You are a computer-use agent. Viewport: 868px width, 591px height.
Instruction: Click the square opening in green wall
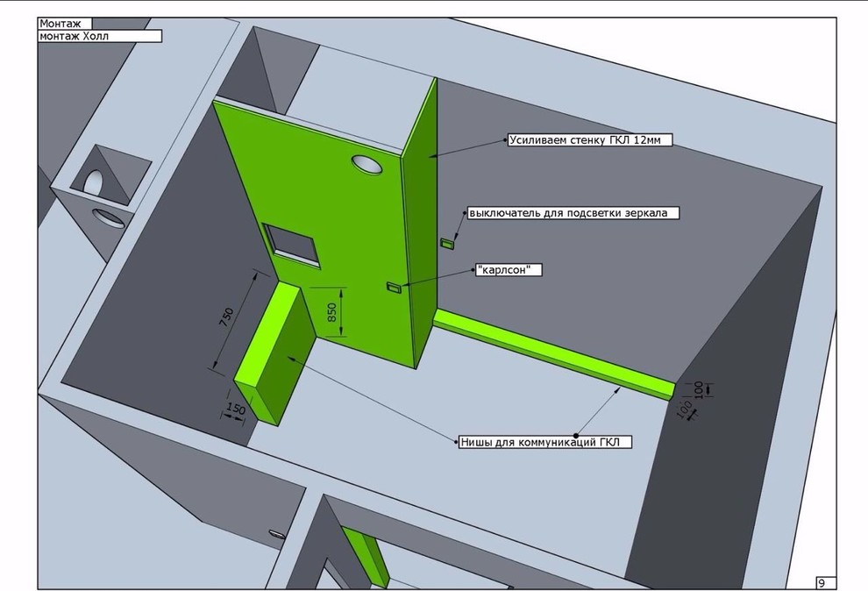coord(293,242)
